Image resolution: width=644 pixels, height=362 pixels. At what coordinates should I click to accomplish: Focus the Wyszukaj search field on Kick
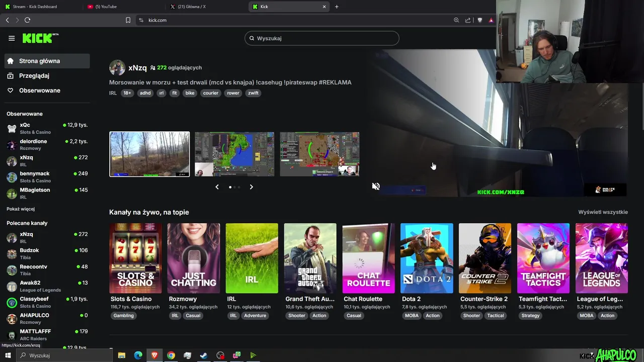(322, 38)
